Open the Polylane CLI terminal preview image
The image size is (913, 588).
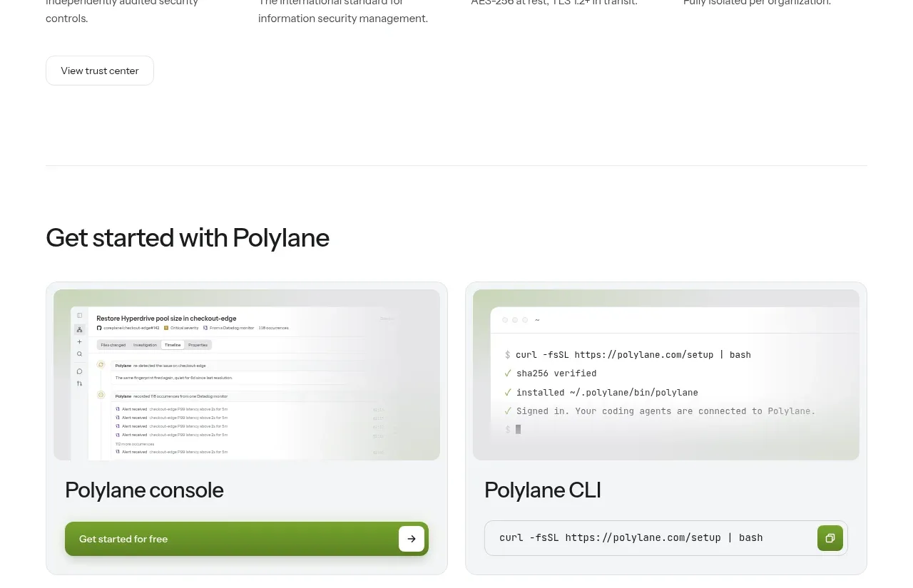tap(666, 375)
